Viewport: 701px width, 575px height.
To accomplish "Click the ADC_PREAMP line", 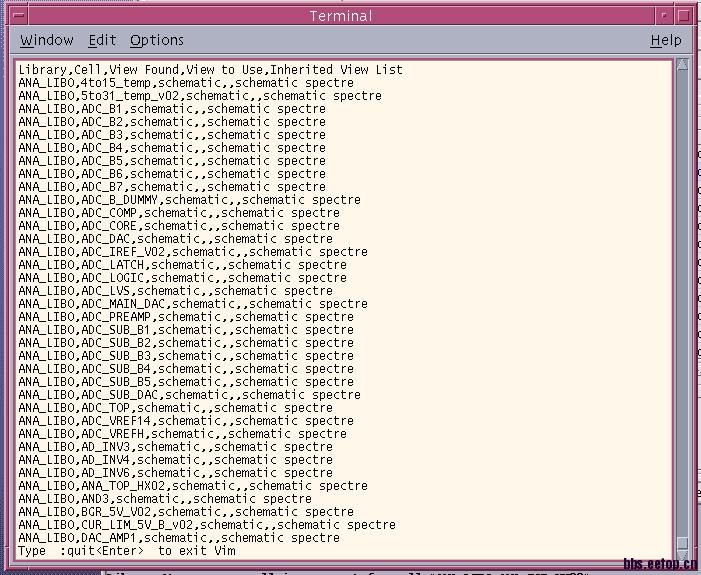I will point(186,316).
